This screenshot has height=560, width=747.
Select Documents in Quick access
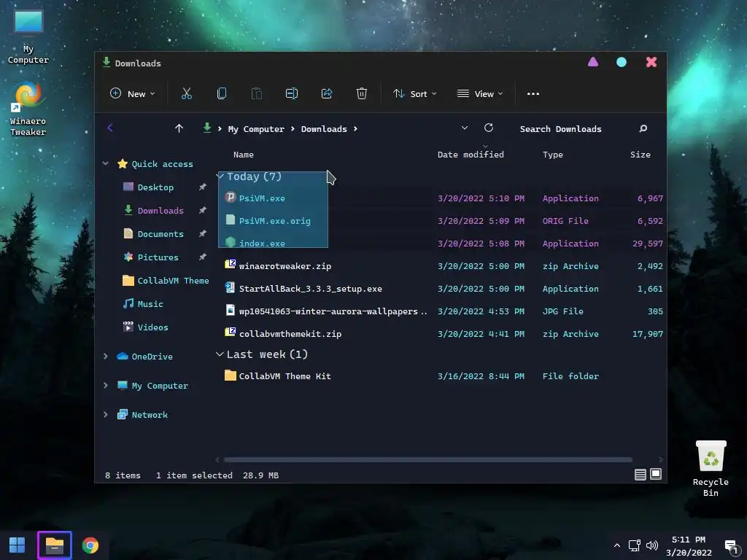tap(160, 234)
